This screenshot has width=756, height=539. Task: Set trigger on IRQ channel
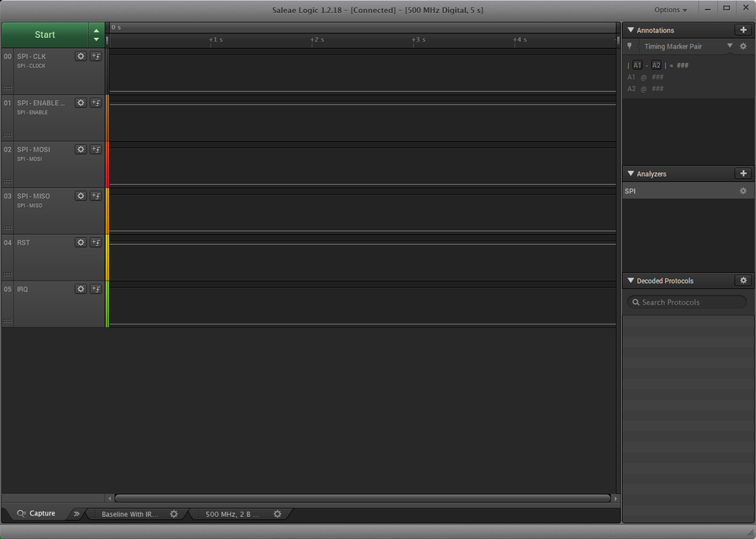coord(96,289)
